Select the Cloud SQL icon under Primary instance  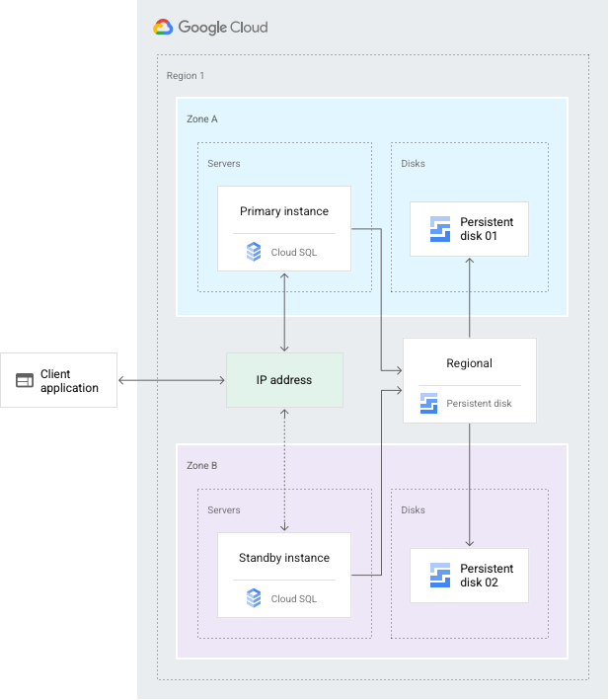tap(254, 253)
